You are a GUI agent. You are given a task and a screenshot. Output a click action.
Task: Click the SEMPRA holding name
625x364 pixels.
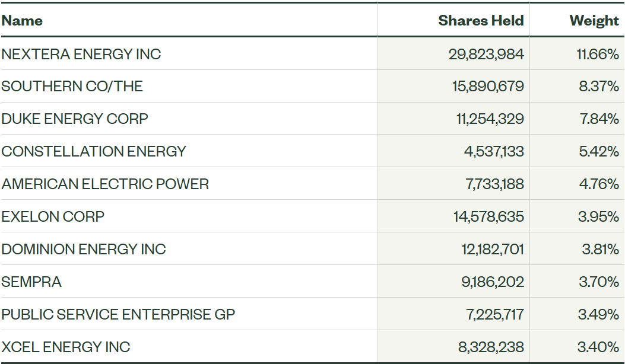(31, 282)
